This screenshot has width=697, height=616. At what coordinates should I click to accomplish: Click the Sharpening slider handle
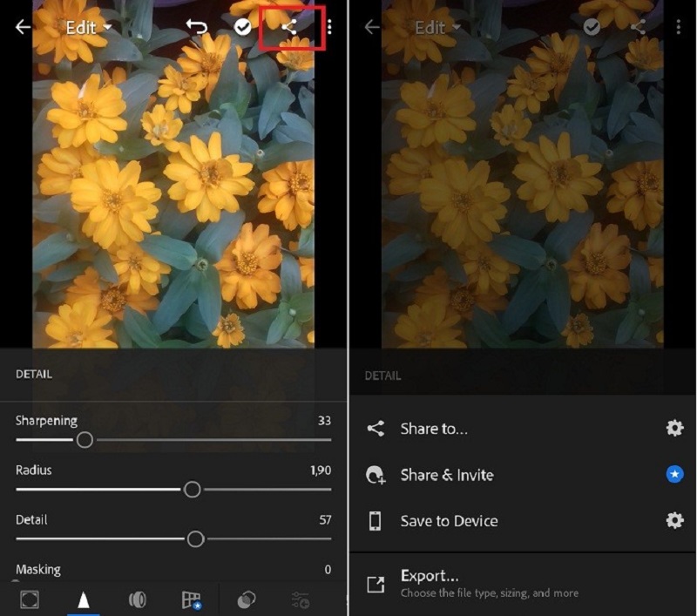click(85, 440)
